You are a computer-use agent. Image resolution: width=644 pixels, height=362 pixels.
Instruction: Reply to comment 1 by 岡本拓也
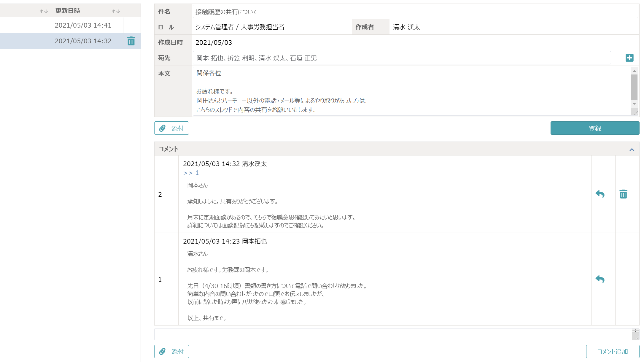click(x=600, y=279)
